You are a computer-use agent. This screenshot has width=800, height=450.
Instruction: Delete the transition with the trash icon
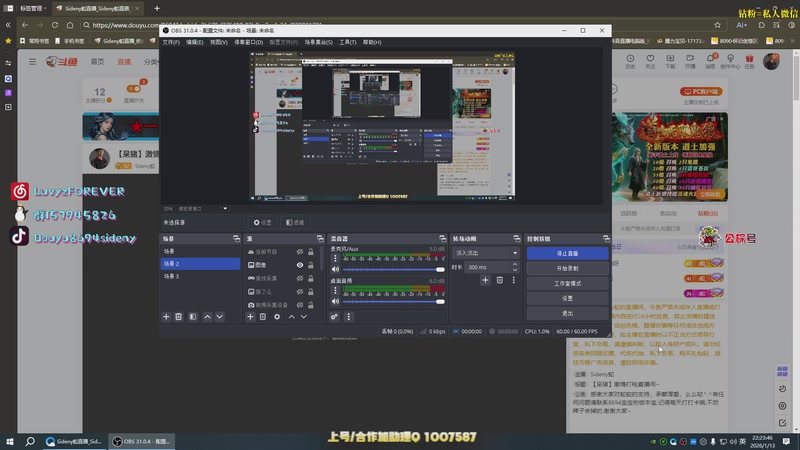tap(499, 280)
